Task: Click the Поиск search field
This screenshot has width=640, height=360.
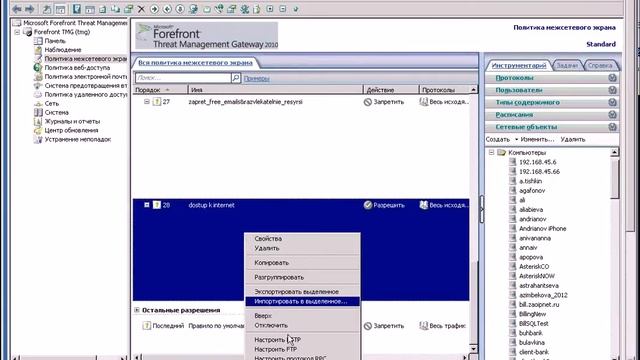Action: click(x=183, y=78)
